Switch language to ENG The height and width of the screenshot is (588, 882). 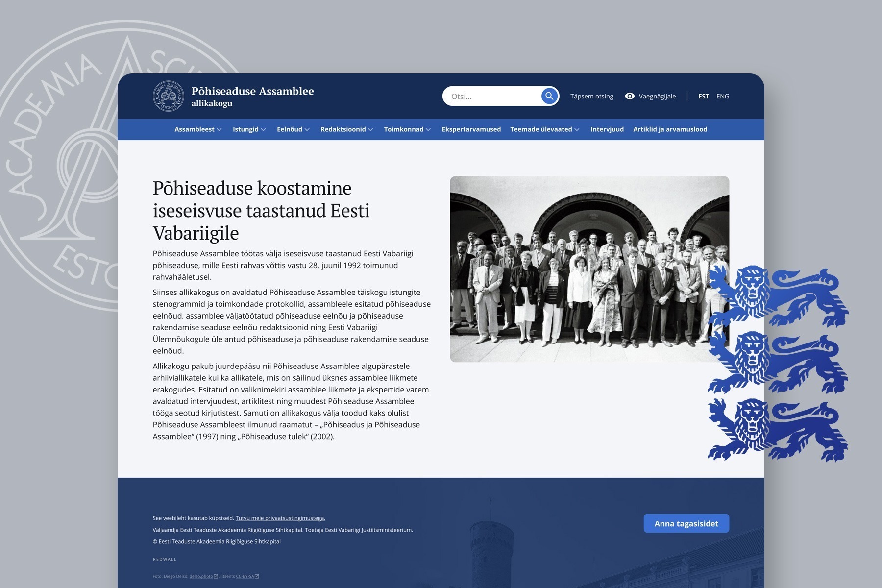pos(722,96)
